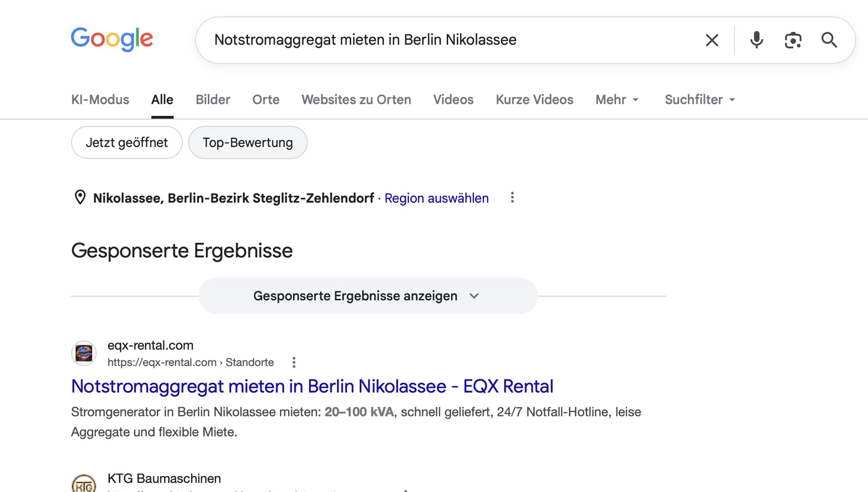Open three-dot menu for eqx-rental.com result
Image resolution: width=868 pixels, height=492 pixels.
point(294,362)
